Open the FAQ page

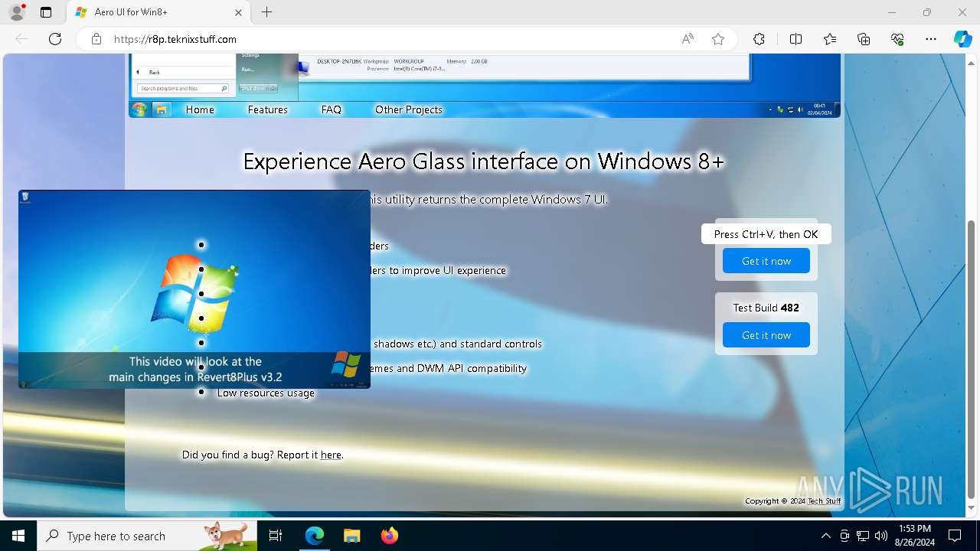pyautogui.click(x=332, y=109)
